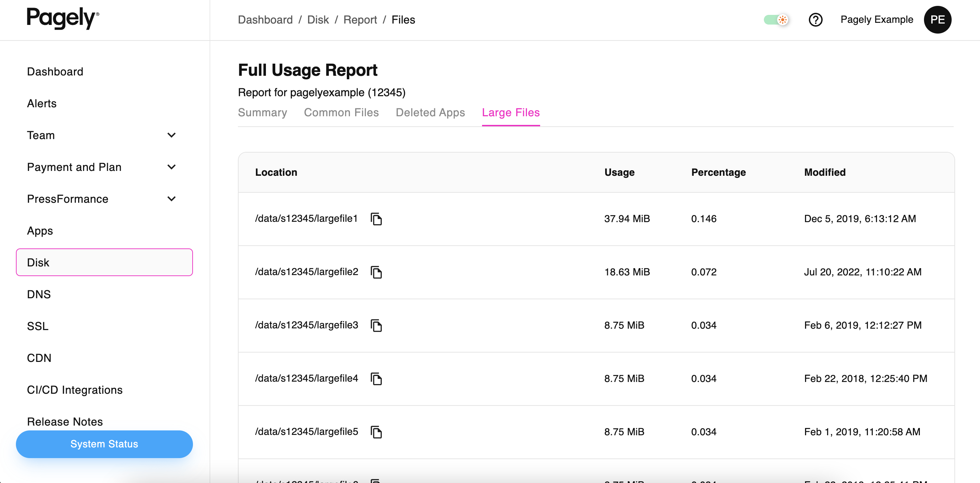Select Disk in the sidebar

tap(104, 262)
